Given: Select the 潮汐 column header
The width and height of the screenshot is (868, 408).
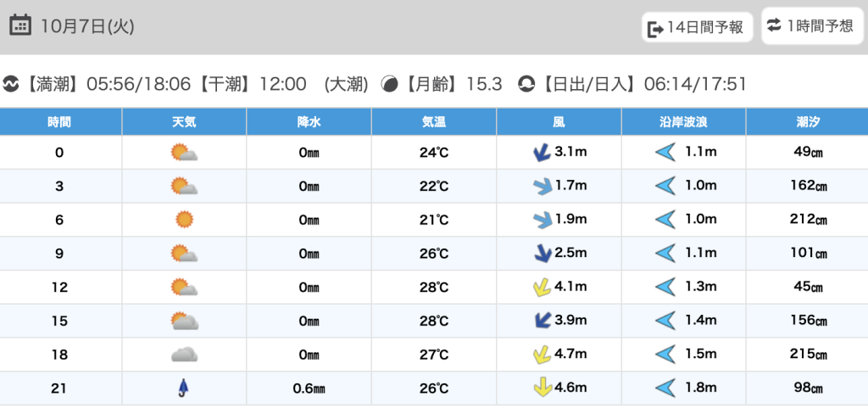Looking at the screenshot, I should coord(806,121).
